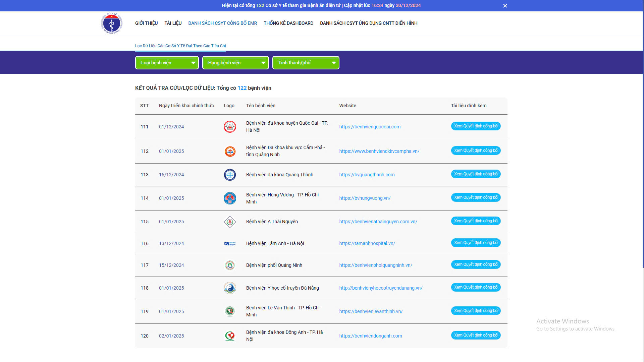The image size is (644, 362).
Task: Click the Ministry of Health logo
Action: [x=112, y=23]
